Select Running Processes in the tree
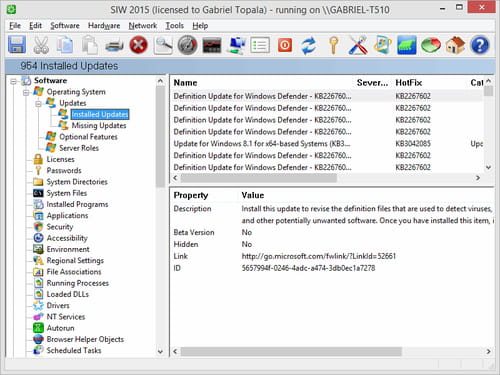This screenshot has width=500, height=375. coord(77,283)
